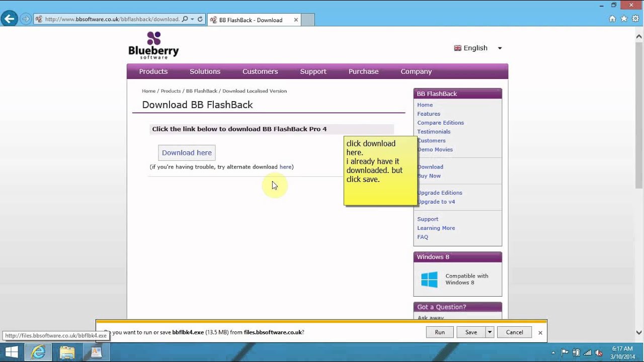Open File Explorer from the taskbar
The image size is (644, 362).
(x=67, y=352)
